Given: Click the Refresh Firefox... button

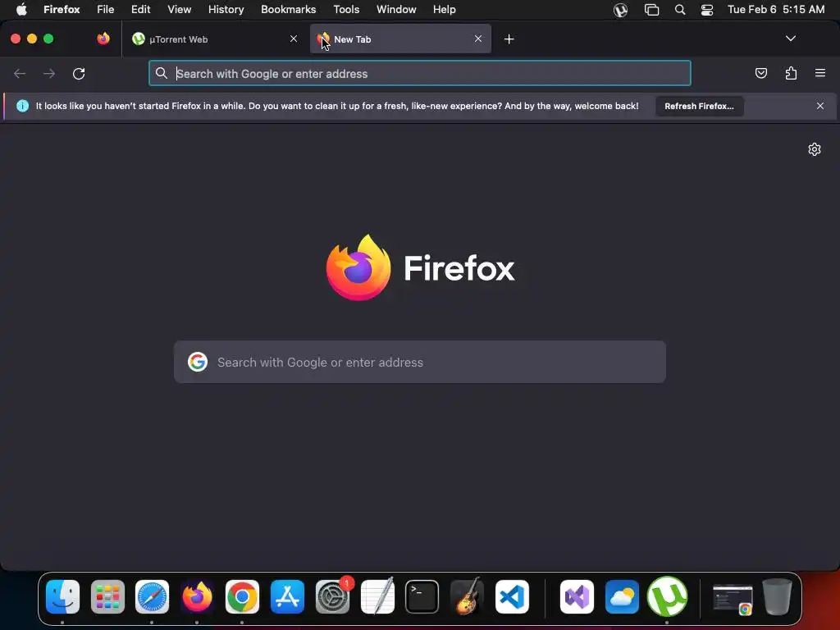Looking at the screenshot, I should [x=699, y=106].
